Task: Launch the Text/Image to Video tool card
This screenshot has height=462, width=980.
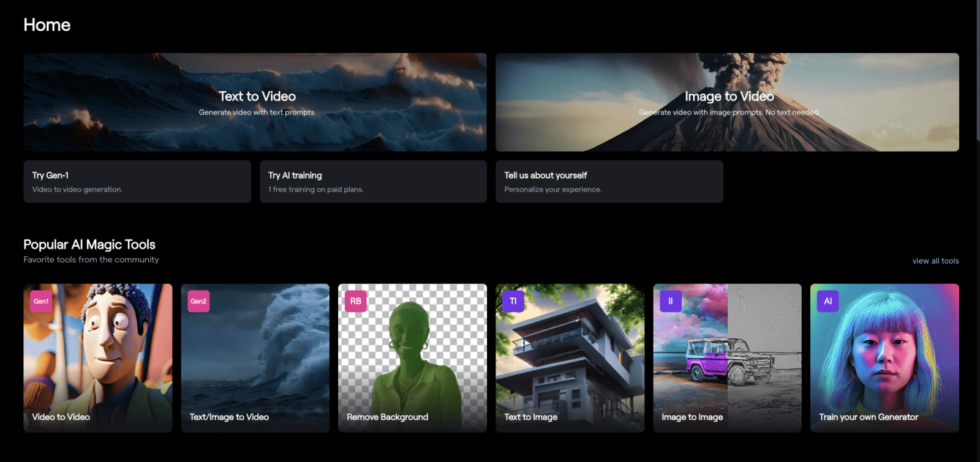Action: 255,358
